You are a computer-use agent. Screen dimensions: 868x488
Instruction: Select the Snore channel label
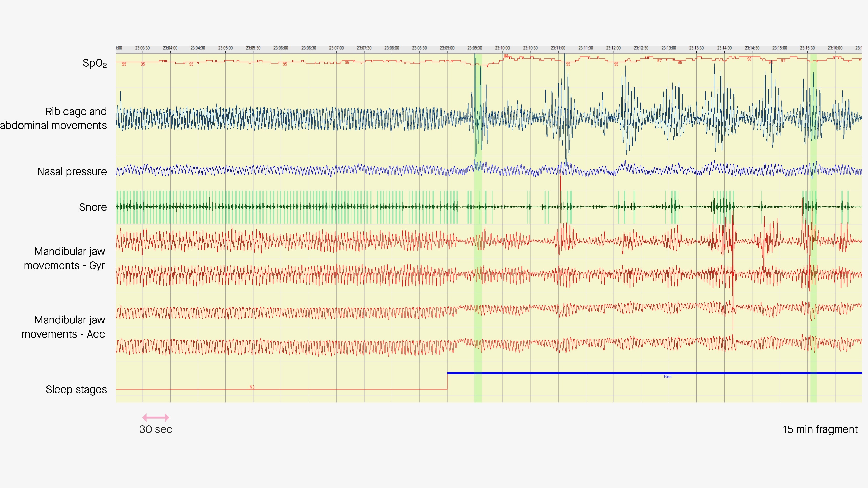pyautogui.click(x=93, y=207)
